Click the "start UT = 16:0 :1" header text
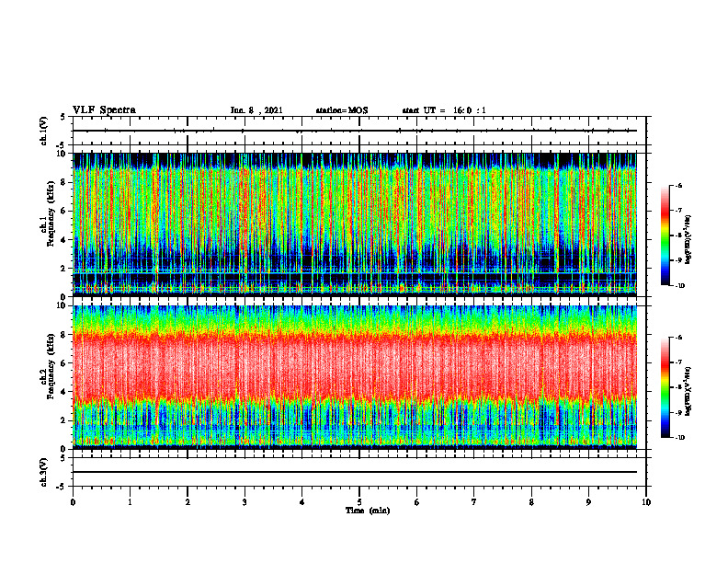 (444, 110)
